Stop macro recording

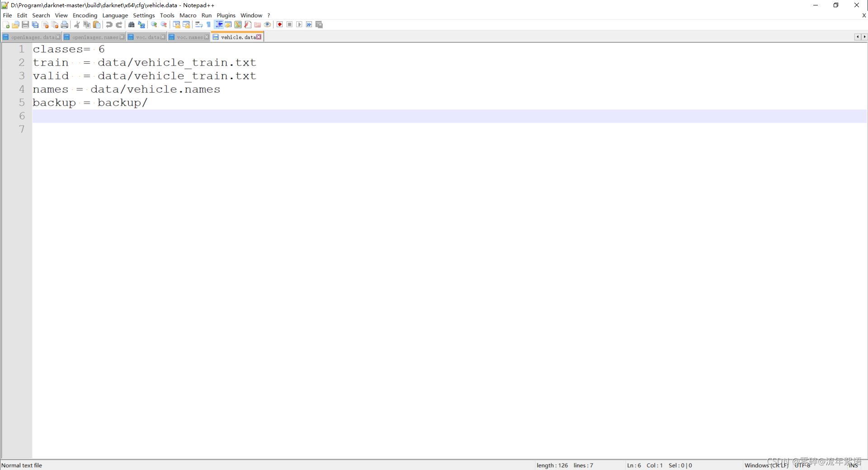point(290,24)
